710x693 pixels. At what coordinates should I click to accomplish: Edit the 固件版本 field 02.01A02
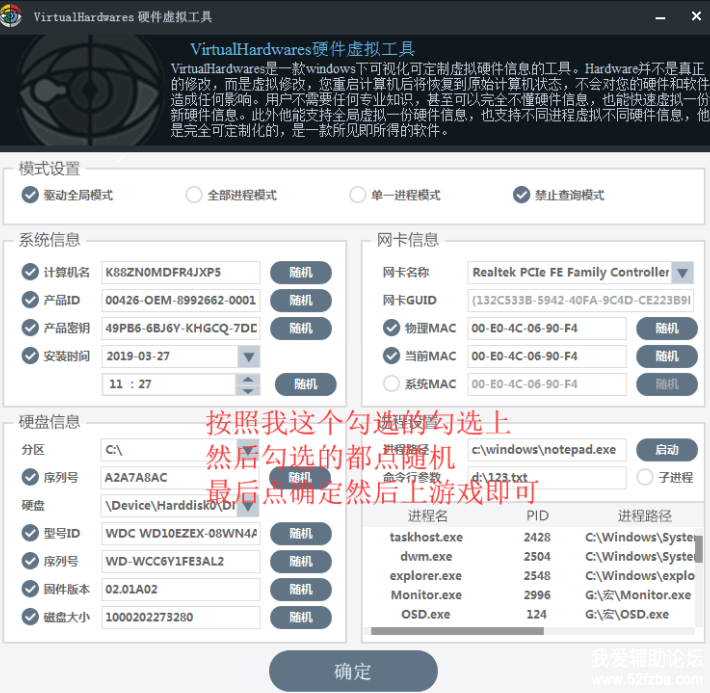click(x=181, y=590)
